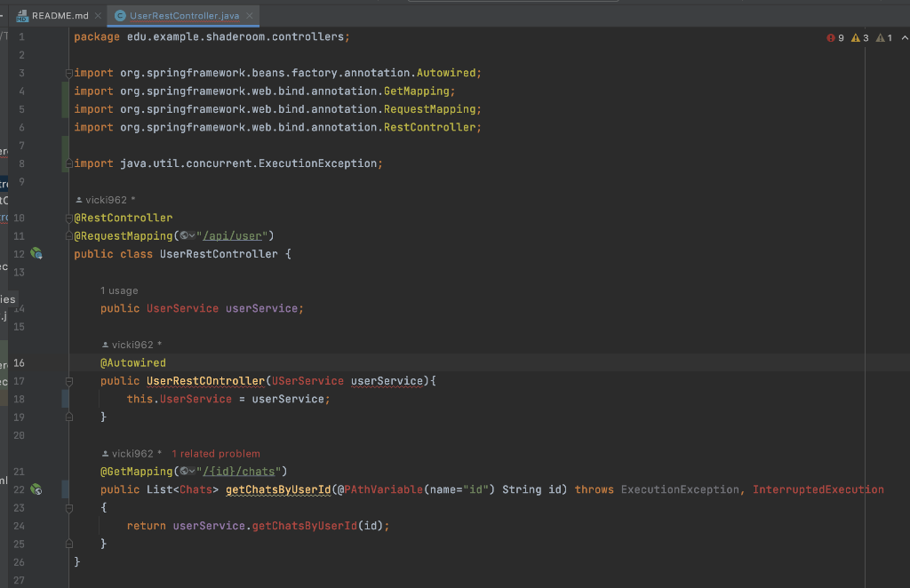Click the package declaration on line 1
Image resolution: width=910 pixels, height=588 pixels.
click(x=212, y=36)
